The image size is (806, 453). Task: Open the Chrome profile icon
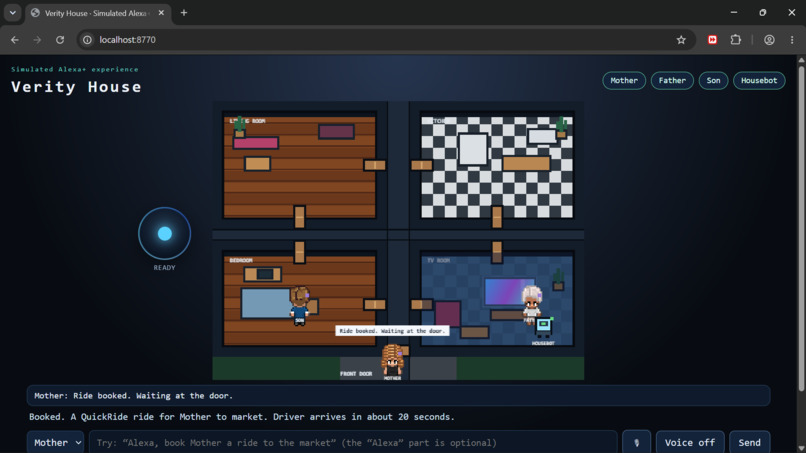coord(769,40)
